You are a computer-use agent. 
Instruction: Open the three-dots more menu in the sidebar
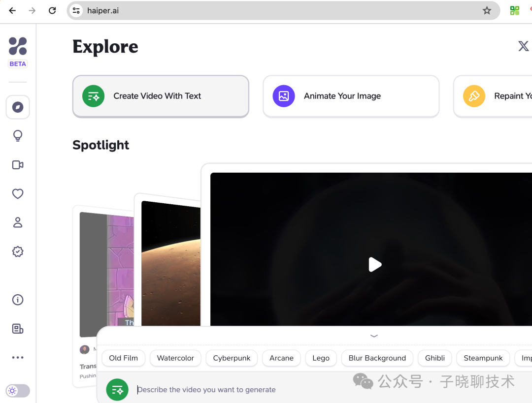18,357
